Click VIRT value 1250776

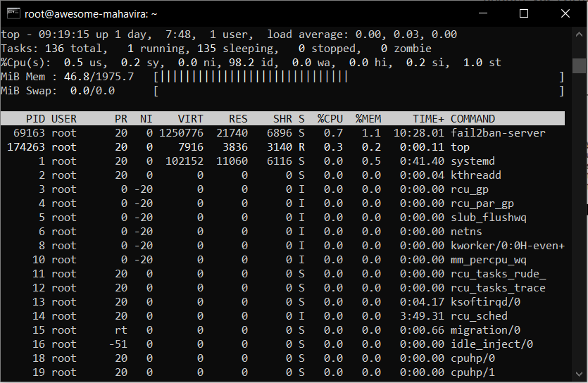181,133
